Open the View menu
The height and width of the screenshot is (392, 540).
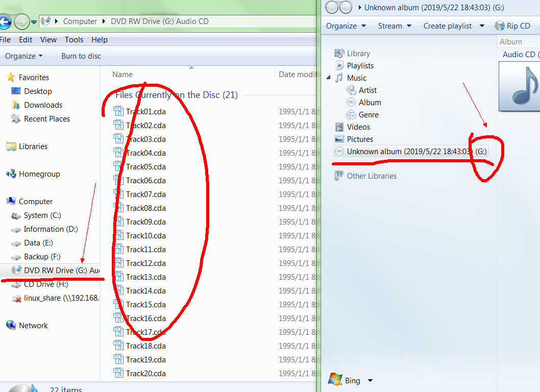point(48,40)
